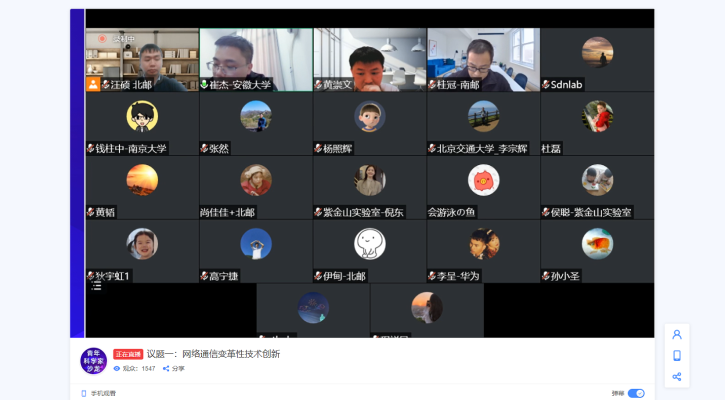Click the 手机观看 mobile viewing option

98,394
